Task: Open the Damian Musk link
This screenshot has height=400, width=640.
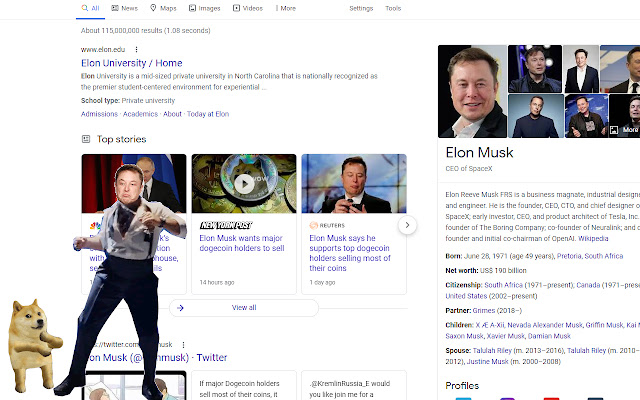Action: coord(549,336)
